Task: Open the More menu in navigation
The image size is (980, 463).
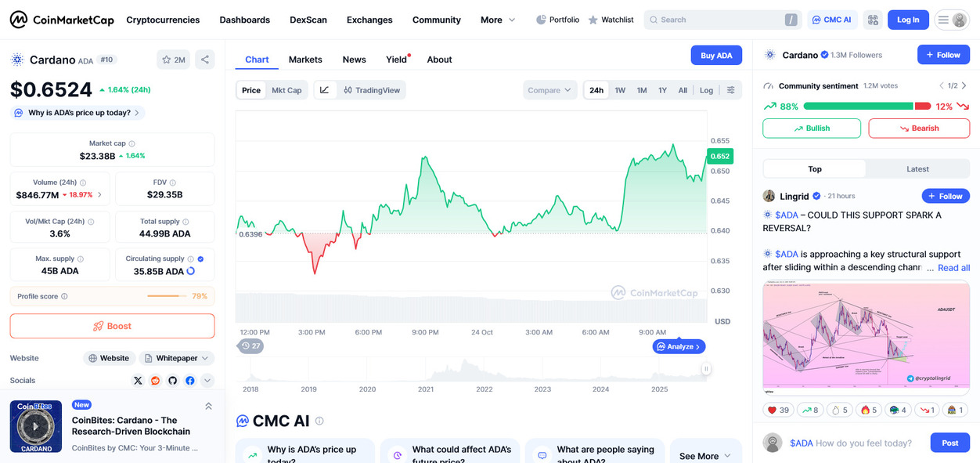Action: click(x=498, y=20)
